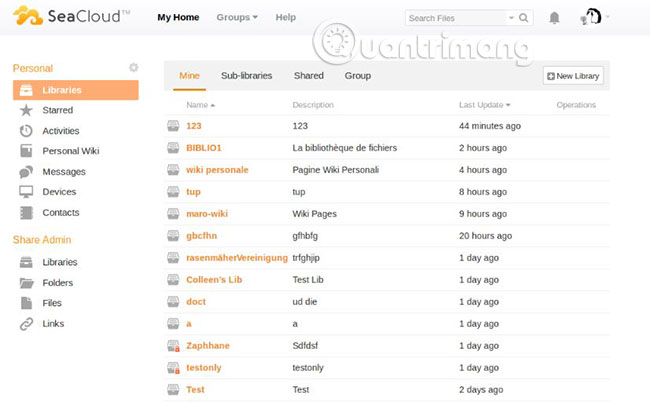Screen dimensions: 650x402
Task: Select Libraries in Personal sidebar
Action: click(75, 90)
